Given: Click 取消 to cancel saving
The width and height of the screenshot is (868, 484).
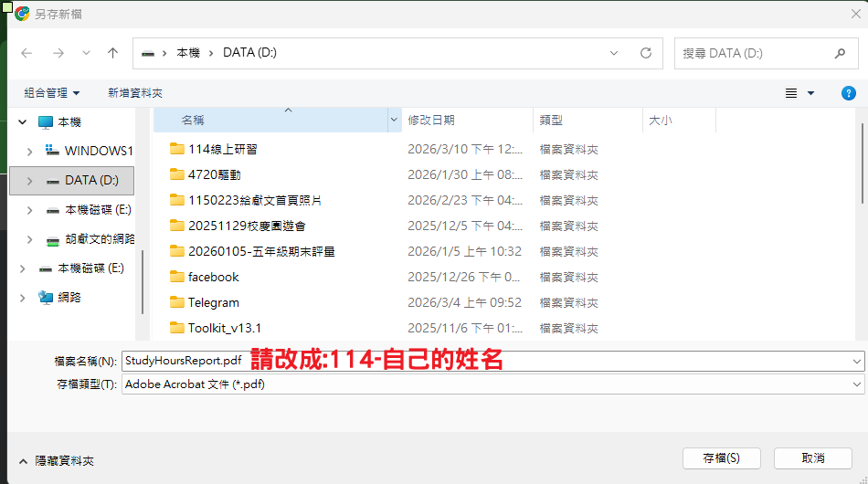Looking at the screenshot, I should coord(812,458).
